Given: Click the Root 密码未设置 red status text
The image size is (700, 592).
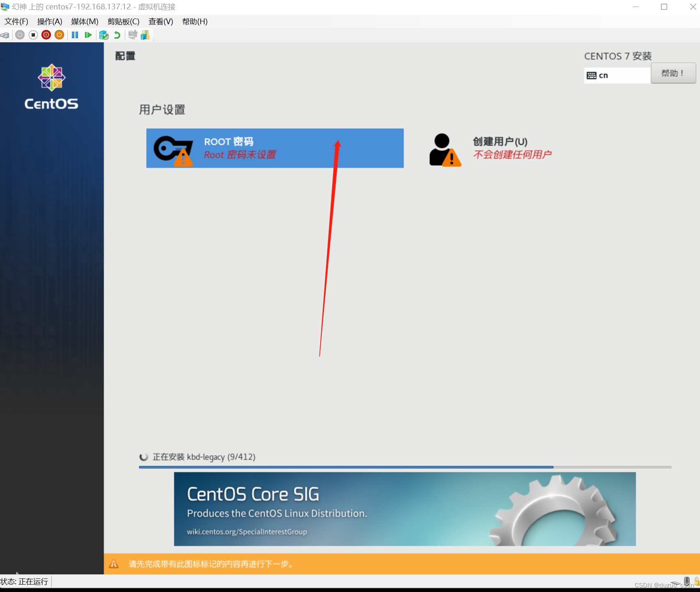Looking at the screenshot, I should pos(240,155).
